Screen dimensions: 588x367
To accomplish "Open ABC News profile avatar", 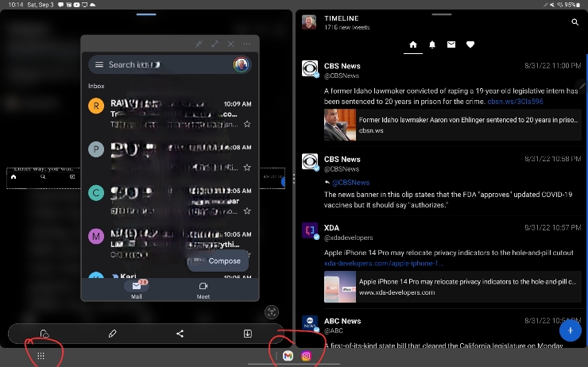I will tap(310, 324).
